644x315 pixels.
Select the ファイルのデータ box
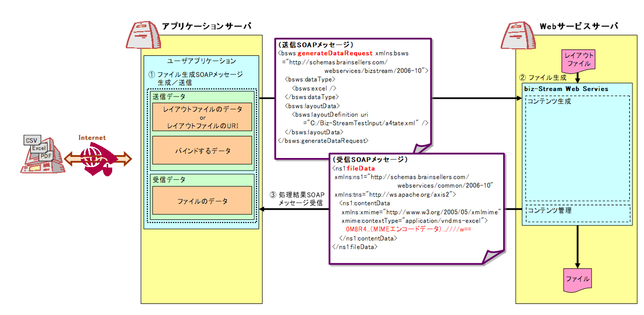[x=202, y=200]
